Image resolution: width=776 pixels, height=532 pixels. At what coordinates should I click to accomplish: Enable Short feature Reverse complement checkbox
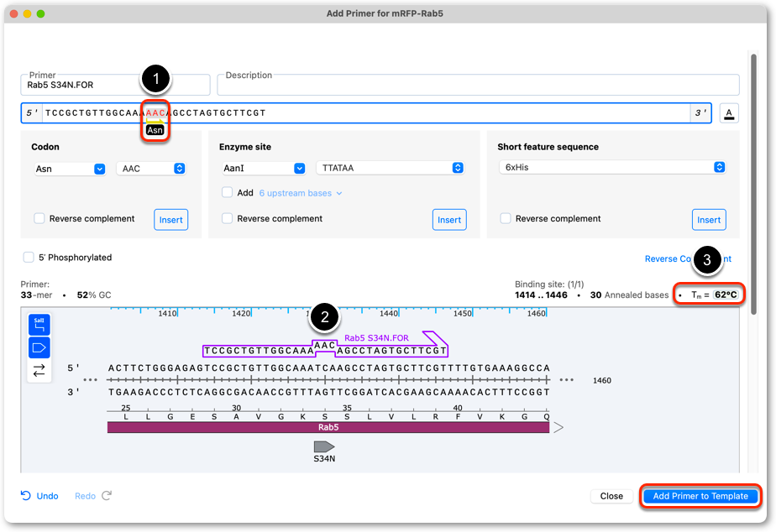(506, 218)
